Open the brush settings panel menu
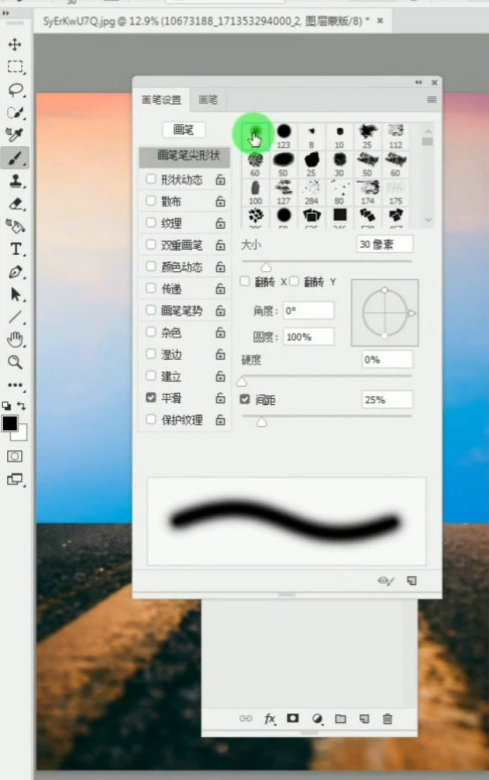 (432, 100)
